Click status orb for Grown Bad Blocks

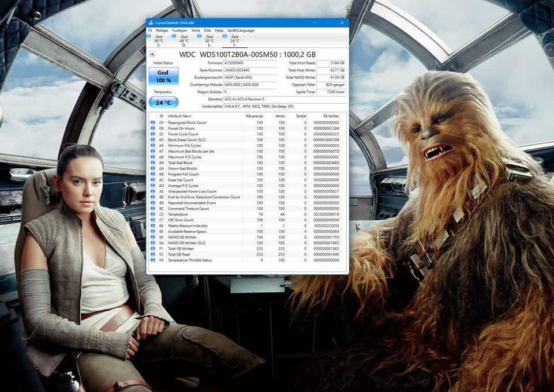click(152, 168)
